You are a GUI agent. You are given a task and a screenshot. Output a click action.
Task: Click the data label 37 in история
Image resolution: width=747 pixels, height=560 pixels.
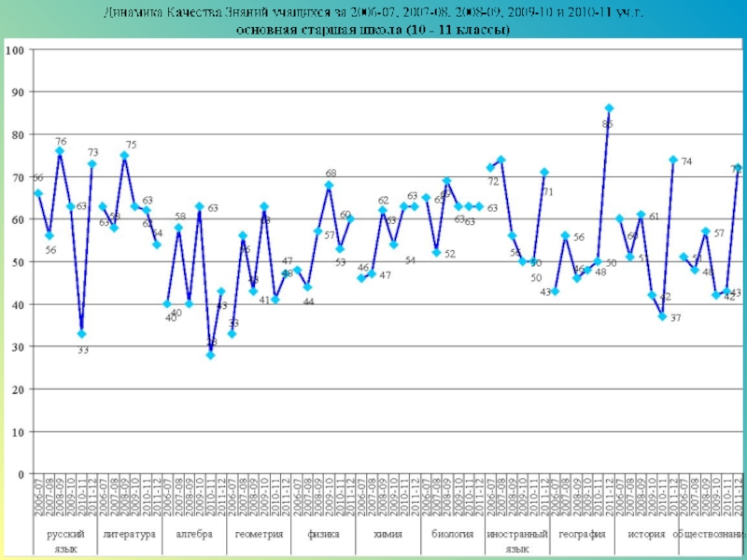(675, 317)
